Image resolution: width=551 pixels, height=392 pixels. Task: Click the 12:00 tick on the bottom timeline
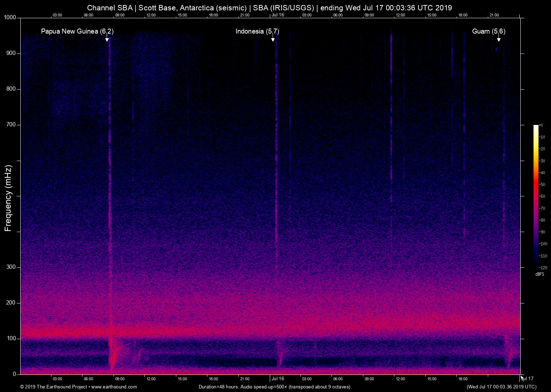coord(151,378)
